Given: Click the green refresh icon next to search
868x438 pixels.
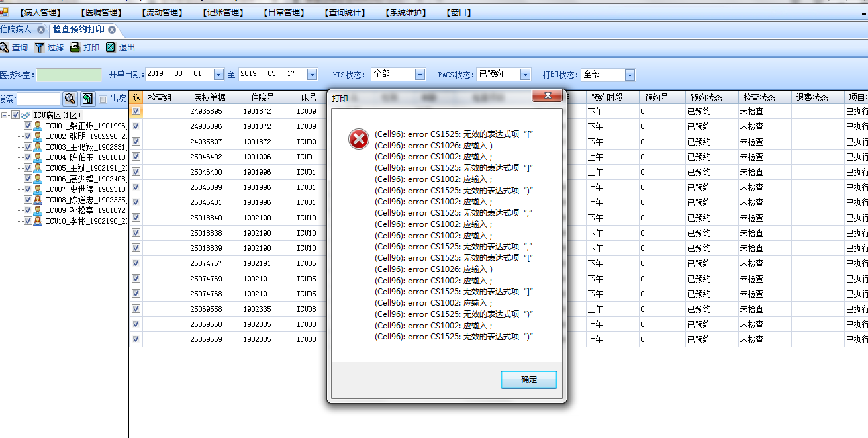Looking at the screenshot, I should [x=87, y=99].
